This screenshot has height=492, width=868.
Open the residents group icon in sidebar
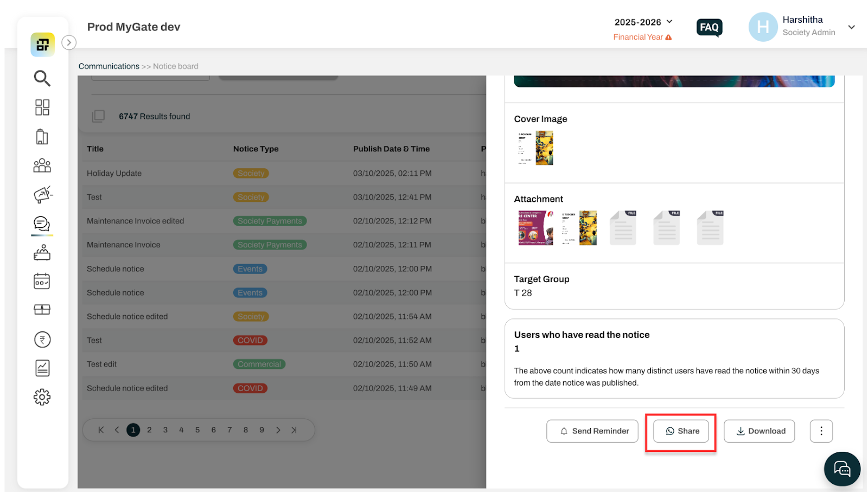click(42, 165)
